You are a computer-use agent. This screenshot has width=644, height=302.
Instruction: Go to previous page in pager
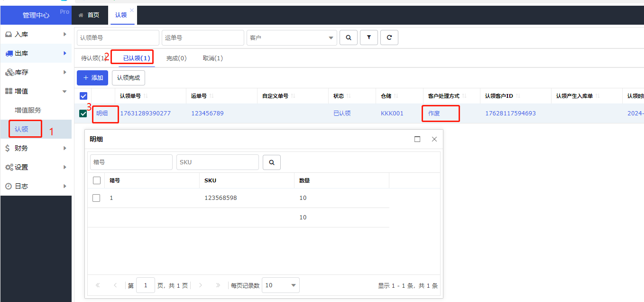point(115,285)
